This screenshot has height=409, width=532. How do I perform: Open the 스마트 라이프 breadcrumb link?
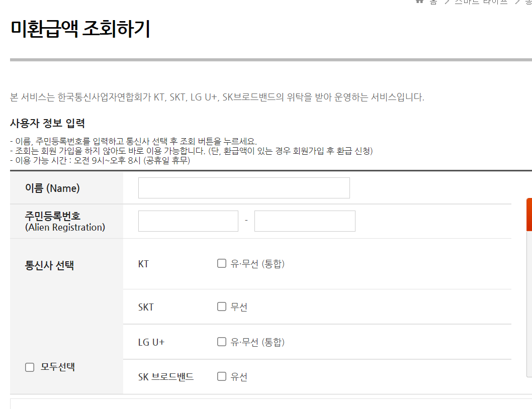[481, 2]
